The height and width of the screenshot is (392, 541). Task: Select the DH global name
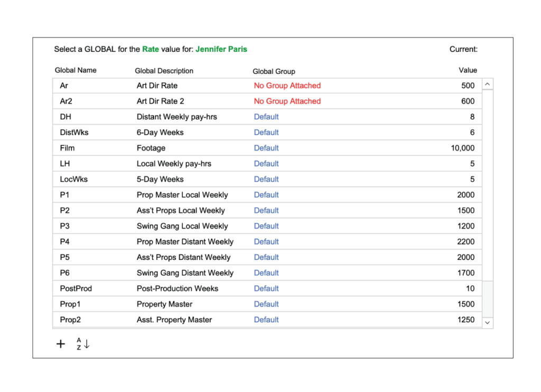66,117
